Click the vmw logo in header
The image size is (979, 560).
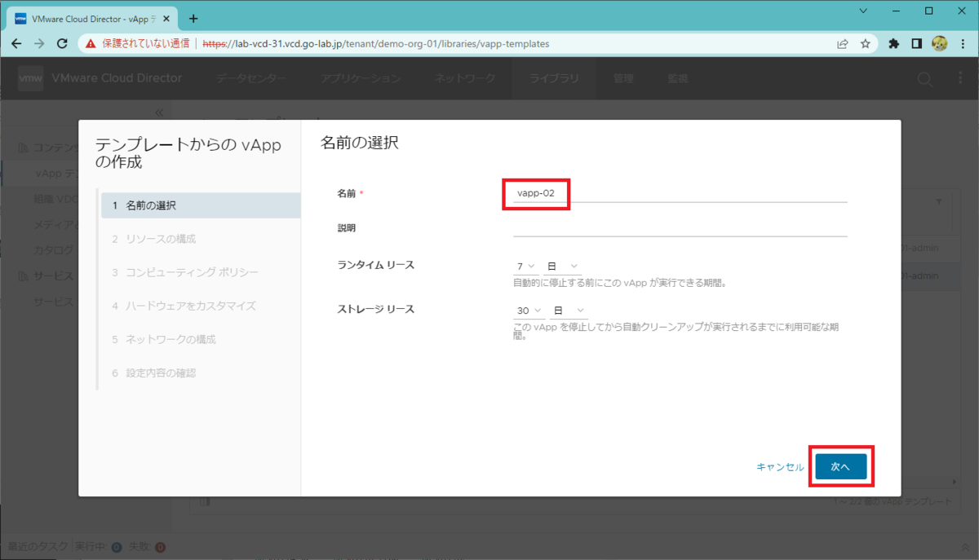click(x=31, y=78)
